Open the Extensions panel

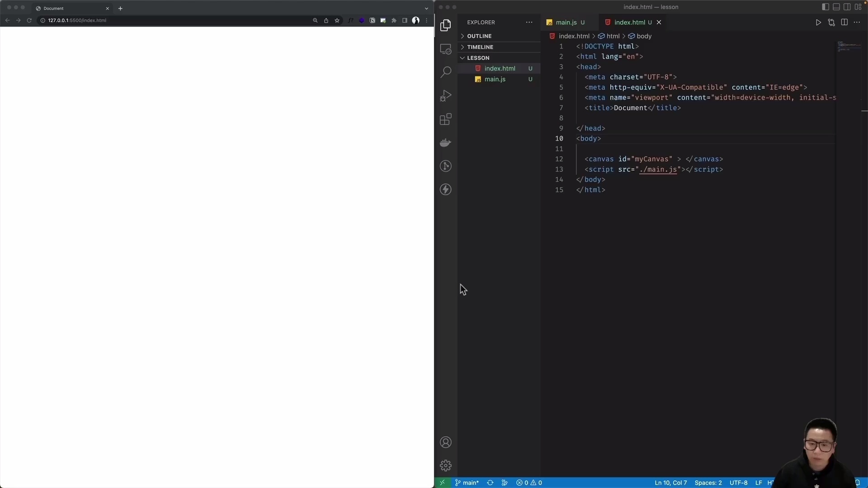(446, 119)
